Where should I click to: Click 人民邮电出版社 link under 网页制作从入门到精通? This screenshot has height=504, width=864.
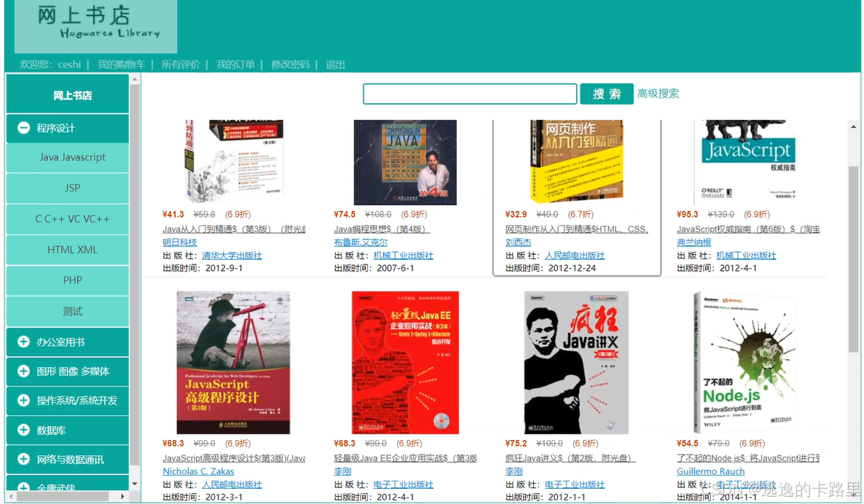575,256
